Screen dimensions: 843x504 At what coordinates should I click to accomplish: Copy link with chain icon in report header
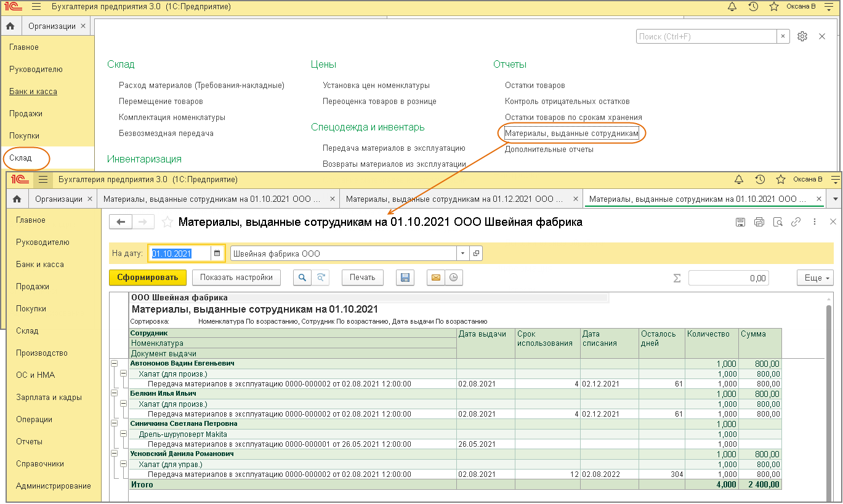(x=796, y=222)
